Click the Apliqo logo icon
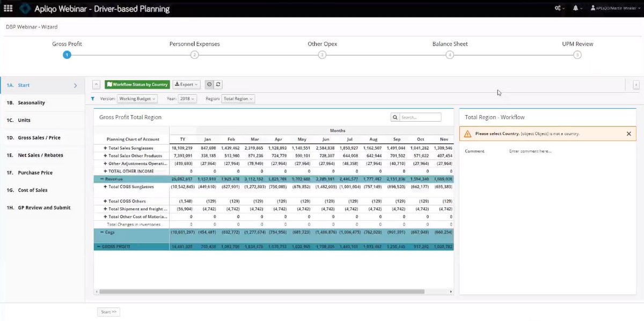 pos(26,9)
